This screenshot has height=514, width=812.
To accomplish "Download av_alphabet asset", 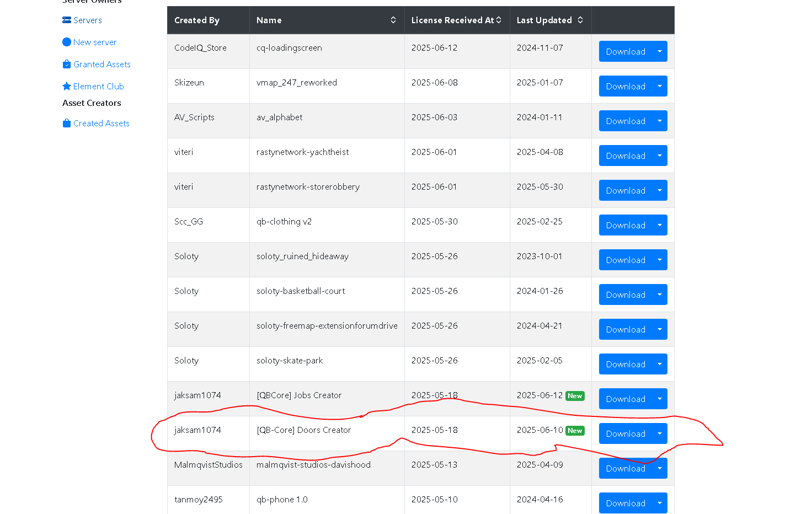I will tap(626, 121).
